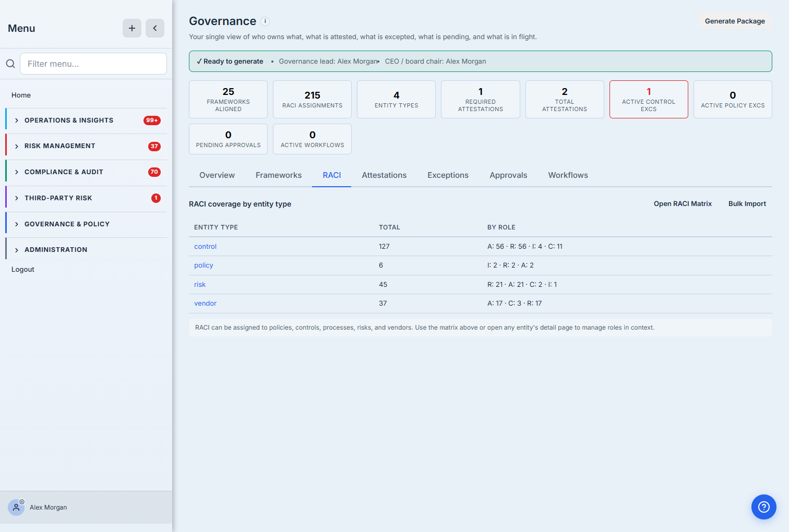Click the BY ROLE column header
The image size is (789, 532).
pos(501,227)
